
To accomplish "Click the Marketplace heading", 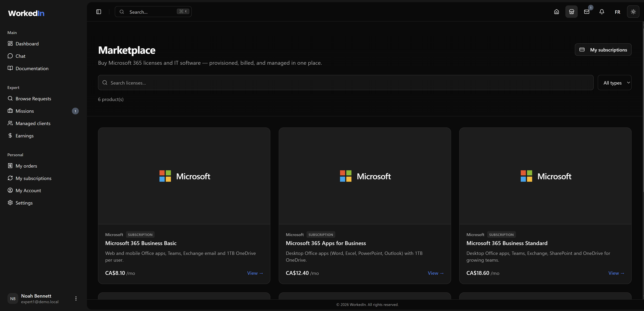I will point(127,50).
